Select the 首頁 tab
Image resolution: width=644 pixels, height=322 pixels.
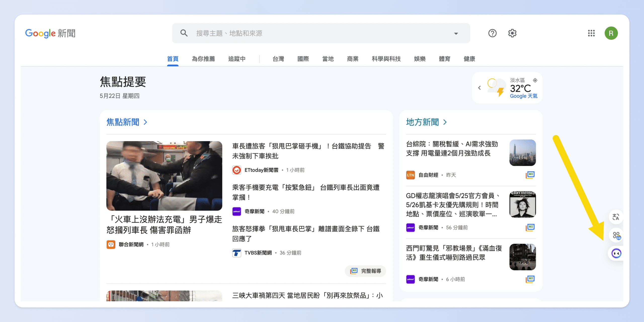point(173,59)
